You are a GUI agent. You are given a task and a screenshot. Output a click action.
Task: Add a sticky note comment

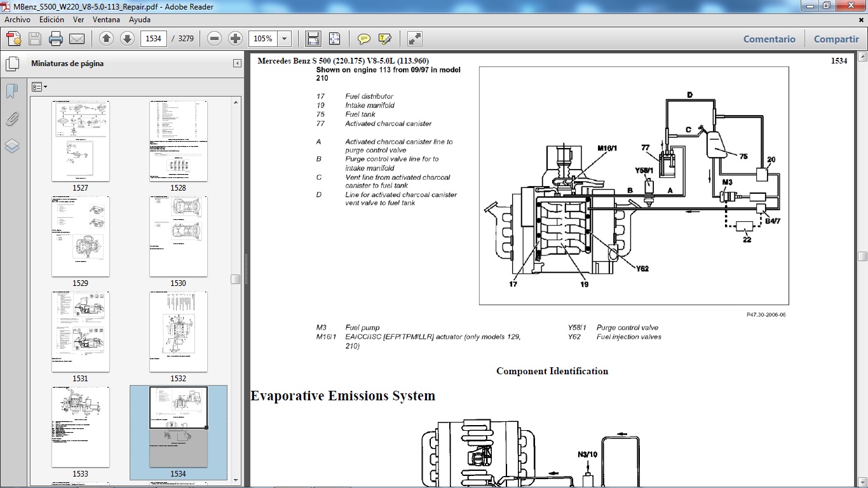(363, 39)
